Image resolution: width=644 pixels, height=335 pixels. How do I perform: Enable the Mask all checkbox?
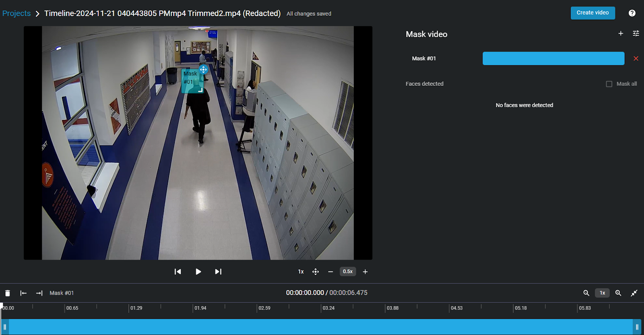[609, 84]
